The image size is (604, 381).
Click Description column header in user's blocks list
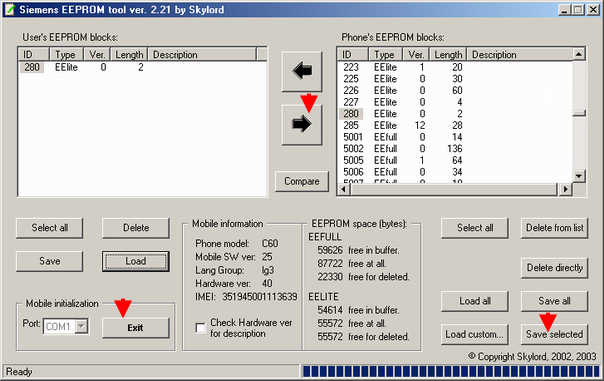tap(202, 55)
